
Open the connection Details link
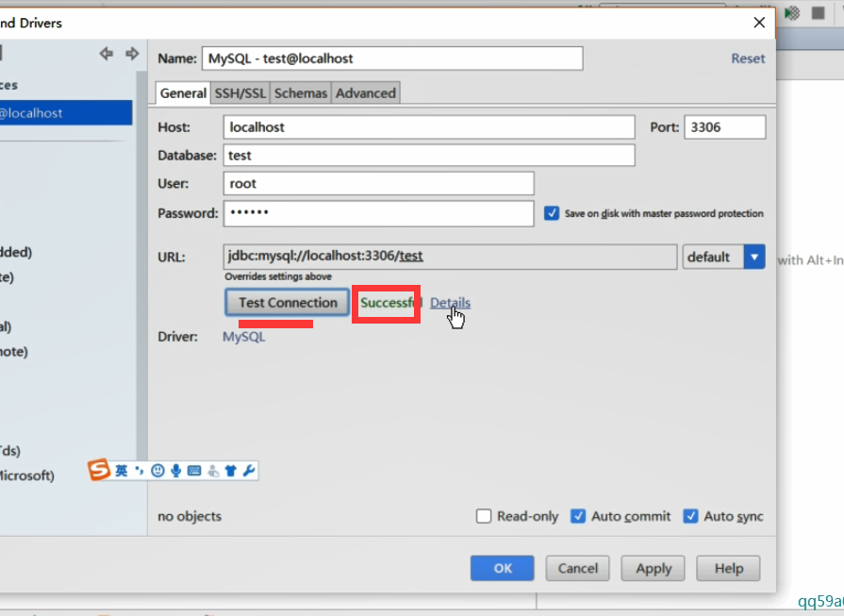tap(450, 303)
